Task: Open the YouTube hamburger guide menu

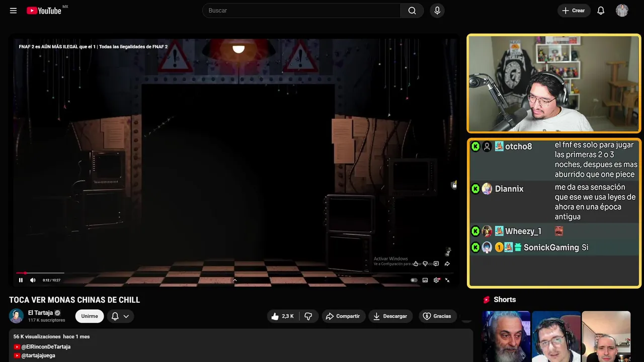Action: 13,11
